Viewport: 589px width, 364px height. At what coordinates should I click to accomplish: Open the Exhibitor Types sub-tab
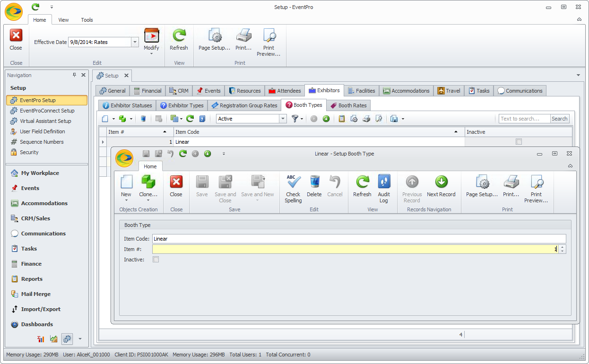pyautogui.click(x=182, y=105)
